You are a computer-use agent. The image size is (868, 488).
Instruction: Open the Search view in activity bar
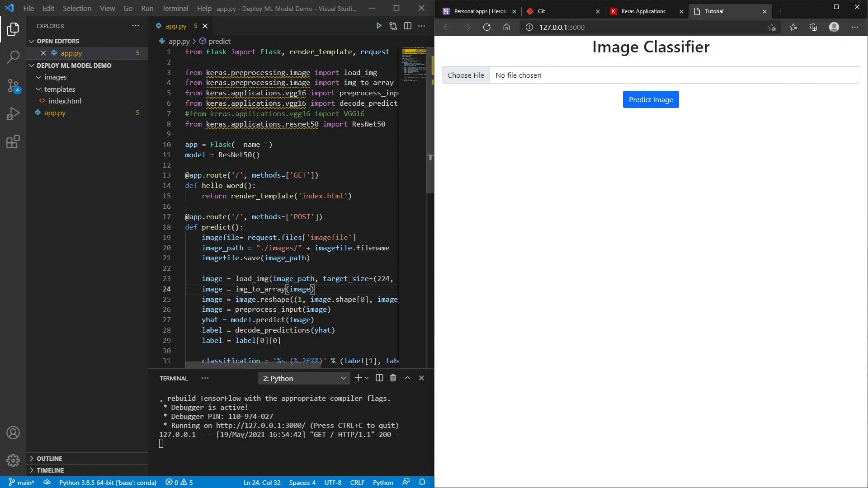click(13, 57)
